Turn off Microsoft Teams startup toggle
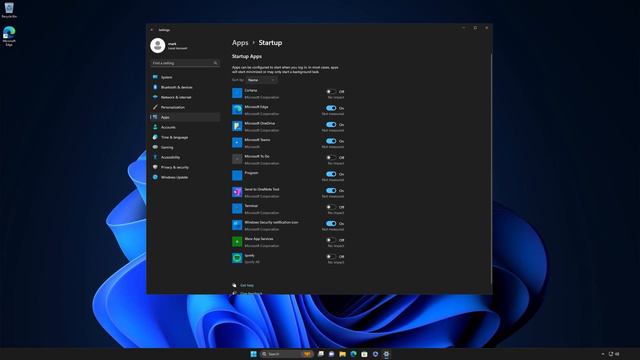Screen dimensions: 640x360 pyautogui.click(x=331, y=141)
